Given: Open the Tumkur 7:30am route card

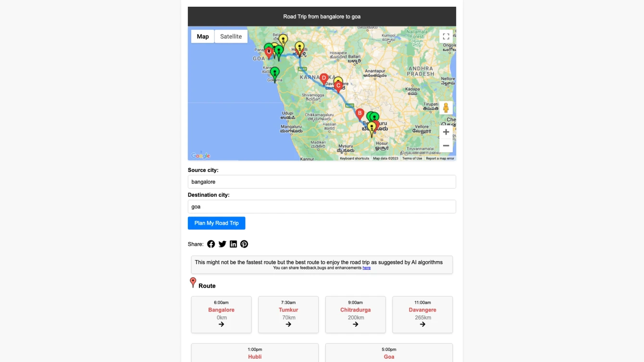Looking at the screenshot, I should coord(288,314).
